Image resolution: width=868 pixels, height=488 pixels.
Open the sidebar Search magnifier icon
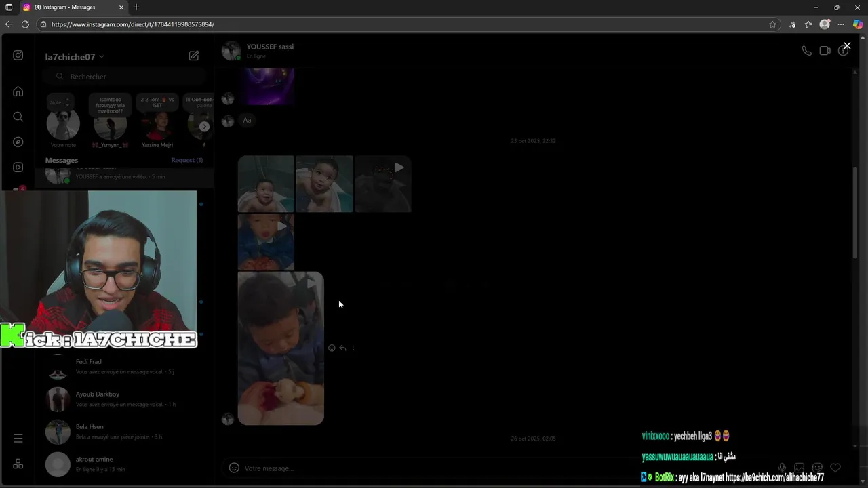click(x=18, y=117)
